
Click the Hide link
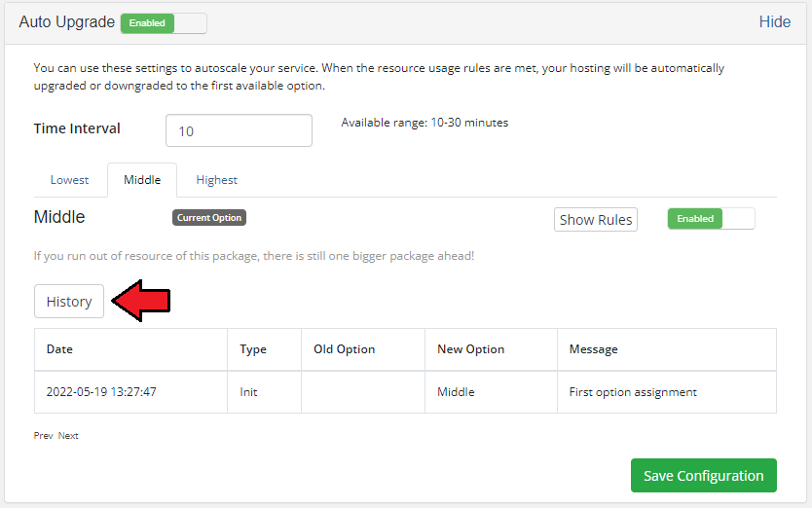[x=775, y=21]
